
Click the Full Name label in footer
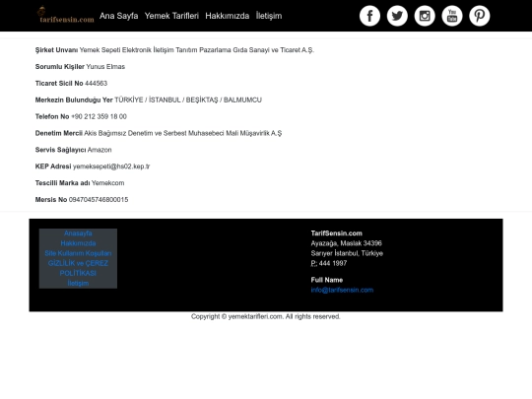(x=327, y=280)
